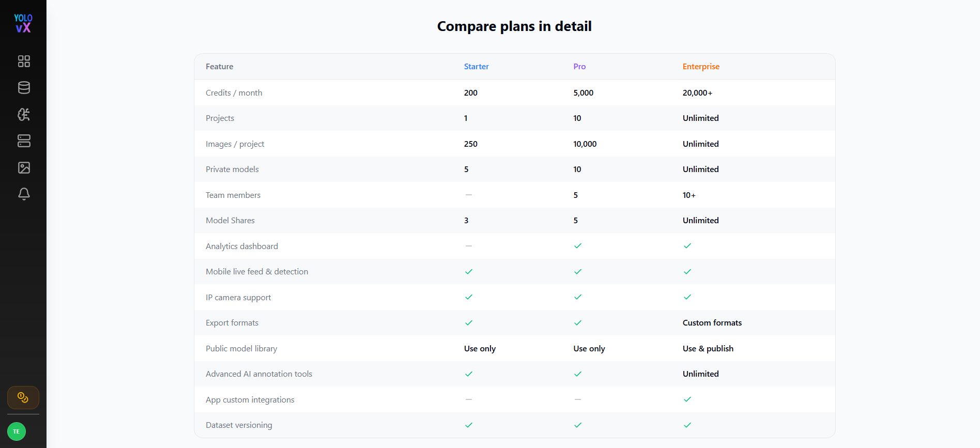
Task: Open the dashboard grid icon in sidebar
Action: click(x=24, y=61)
